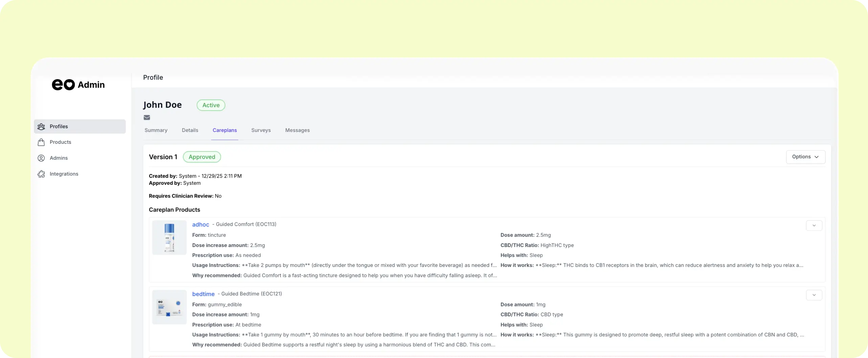Open the Options dropdown menu
Screen dimensions: 868x358
805,157
